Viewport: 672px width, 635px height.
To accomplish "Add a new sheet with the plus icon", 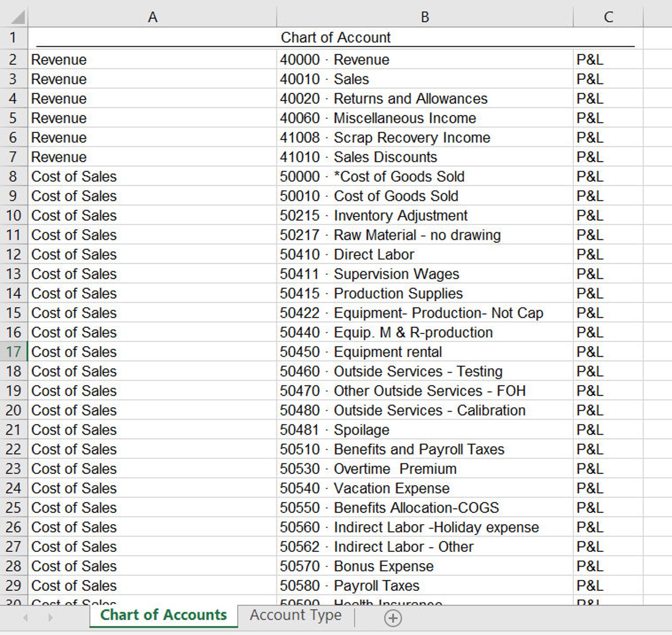I will [393, 618].
